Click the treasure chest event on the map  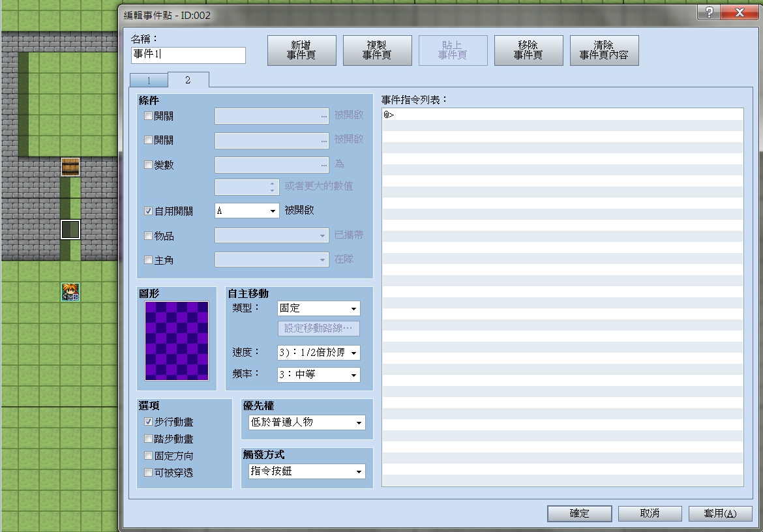70,167
